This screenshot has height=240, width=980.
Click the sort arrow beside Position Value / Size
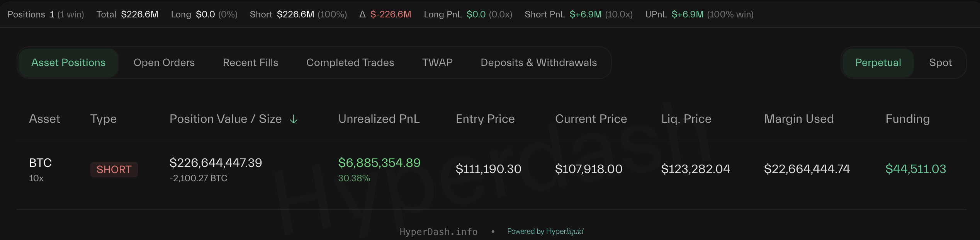point(294,119)
